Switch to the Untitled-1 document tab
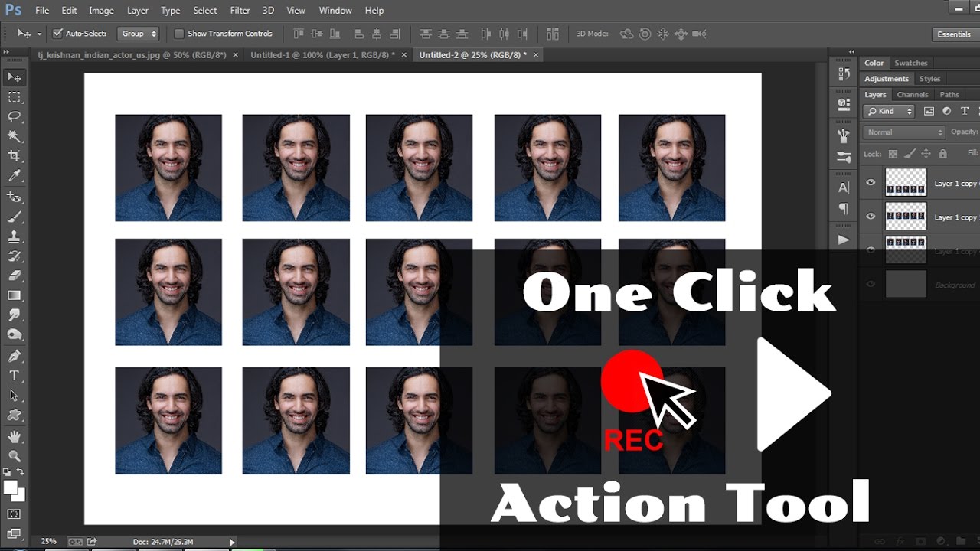This screenshot has width=980, height=551. [x=322, y=55]
